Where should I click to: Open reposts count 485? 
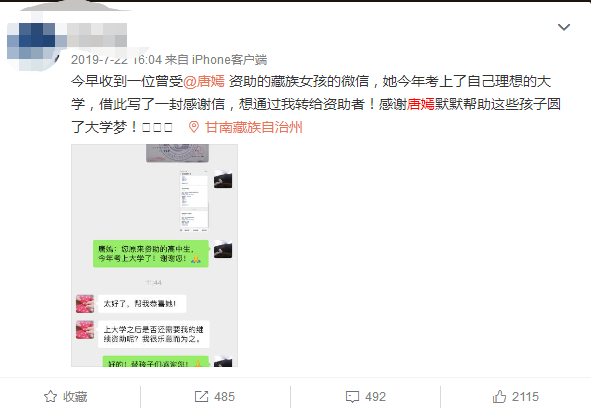pos(225,396)
